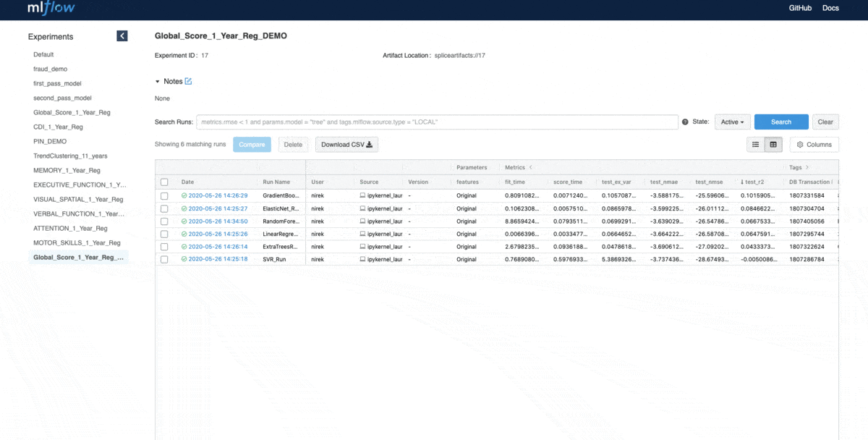Viewport: 868px width, 440px height.
Task: Check the ElasticNet_R run checkbox
Action: [164, 208]
